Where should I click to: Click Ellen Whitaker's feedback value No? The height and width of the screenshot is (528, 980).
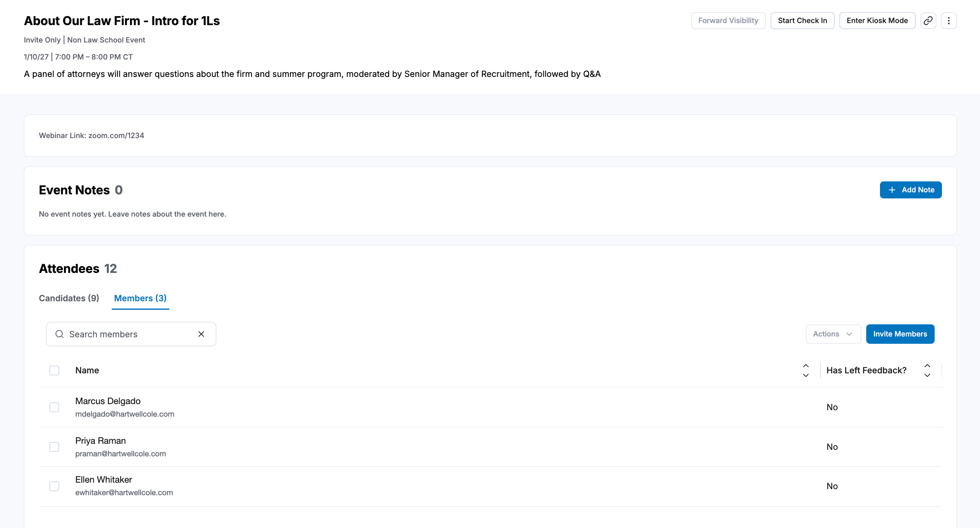click(832, 486)
